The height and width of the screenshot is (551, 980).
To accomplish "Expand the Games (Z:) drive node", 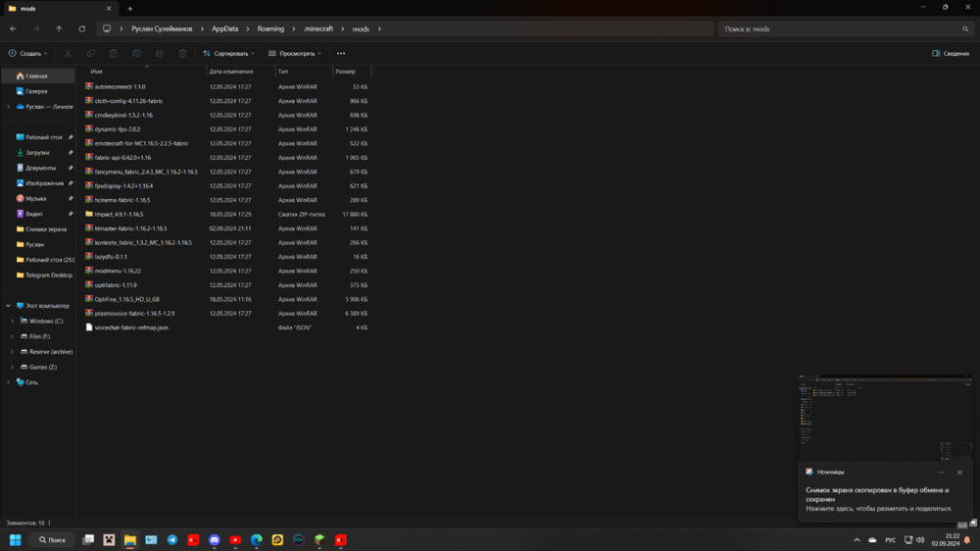I will 12,367.
